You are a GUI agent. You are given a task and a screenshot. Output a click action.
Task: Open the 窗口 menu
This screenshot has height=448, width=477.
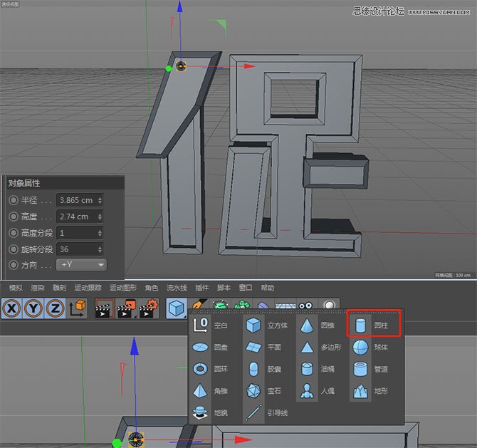pyautogui.click(x=246, y=288)
